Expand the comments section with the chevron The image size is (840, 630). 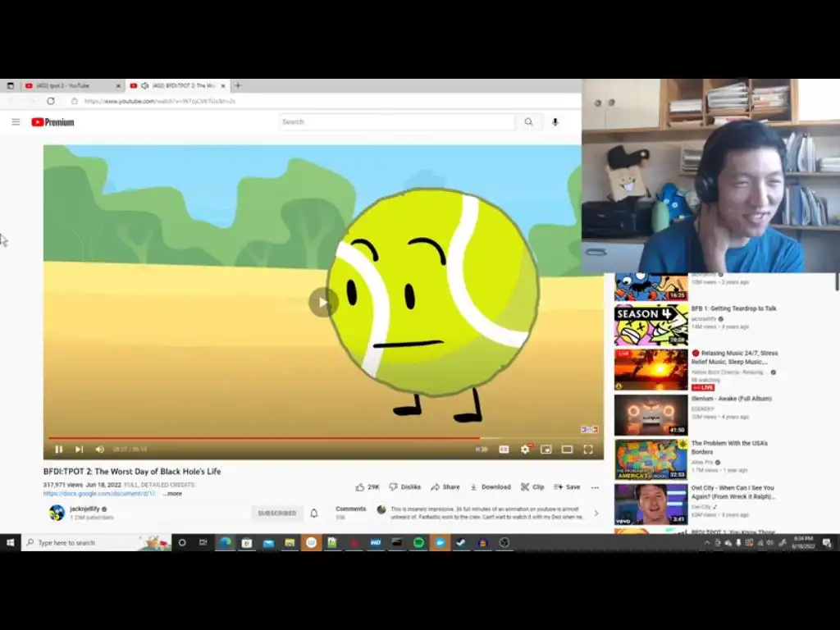click(596, 514)
